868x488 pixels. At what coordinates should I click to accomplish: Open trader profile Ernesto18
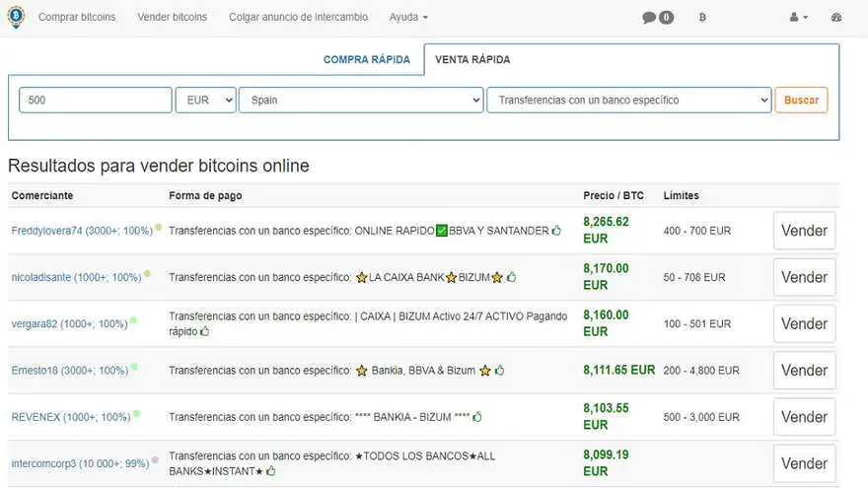click(x=70, y=370)
